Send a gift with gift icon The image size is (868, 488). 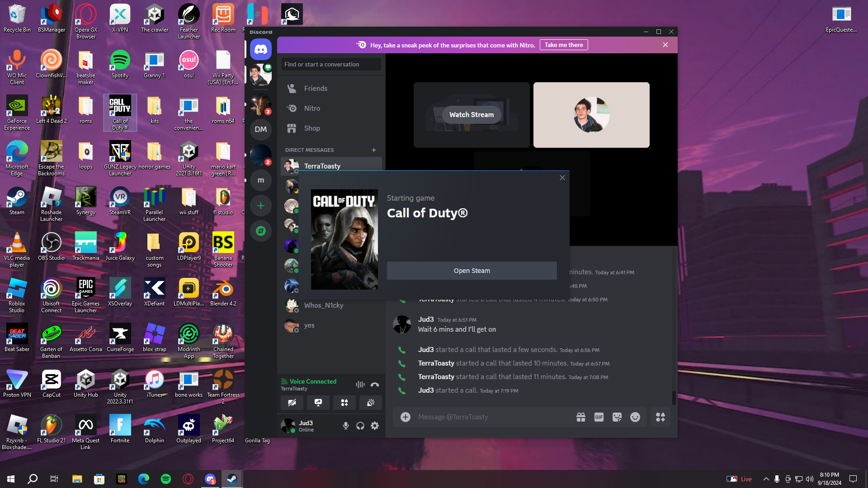[x=581, y=417]
